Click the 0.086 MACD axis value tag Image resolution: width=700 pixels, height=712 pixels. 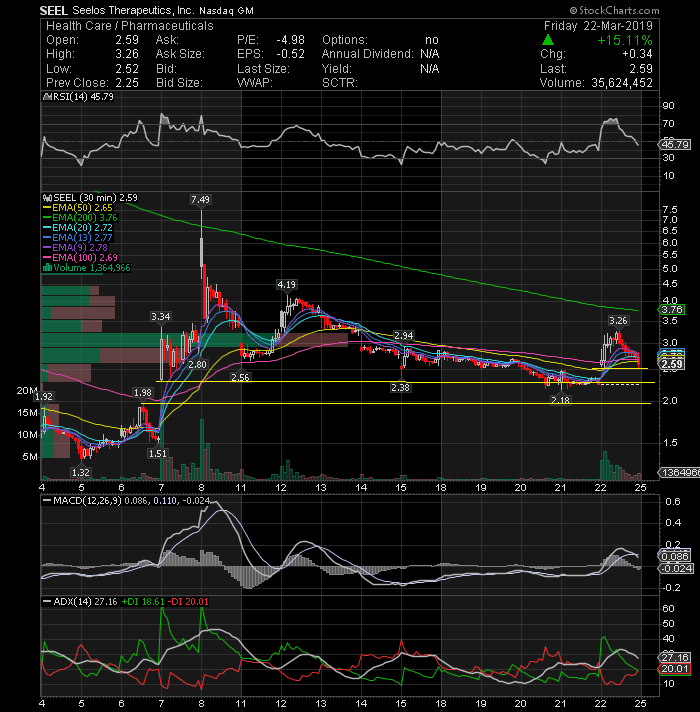675,556
